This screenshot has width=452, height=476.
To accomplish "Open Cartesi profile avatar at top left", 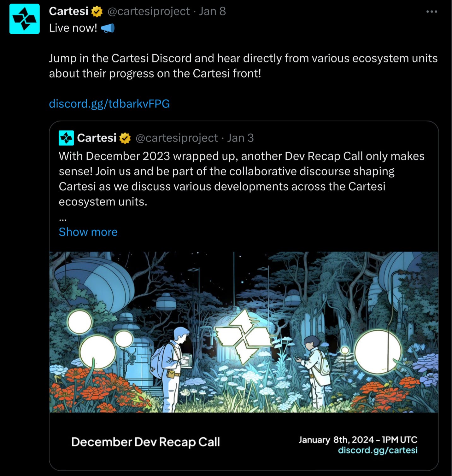I will [x=25, y=19].
